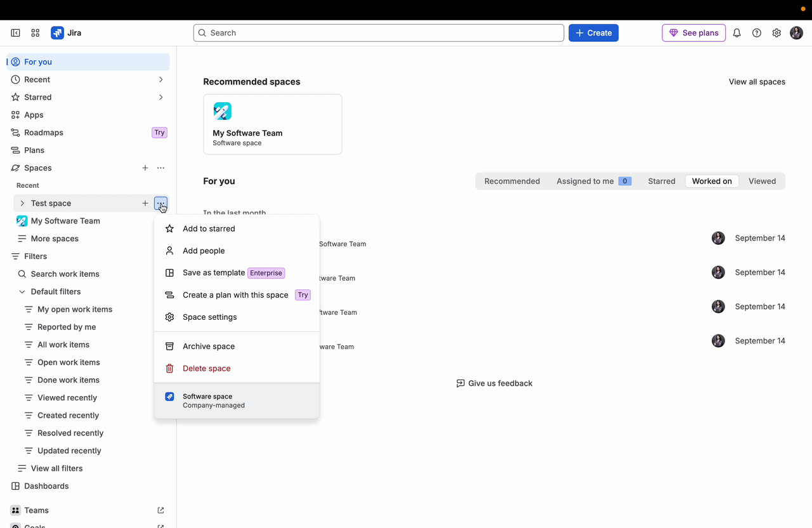This screenshot has width=812, height=528.
Task: Expand the Test space tree item
Action: pos(22,203)
